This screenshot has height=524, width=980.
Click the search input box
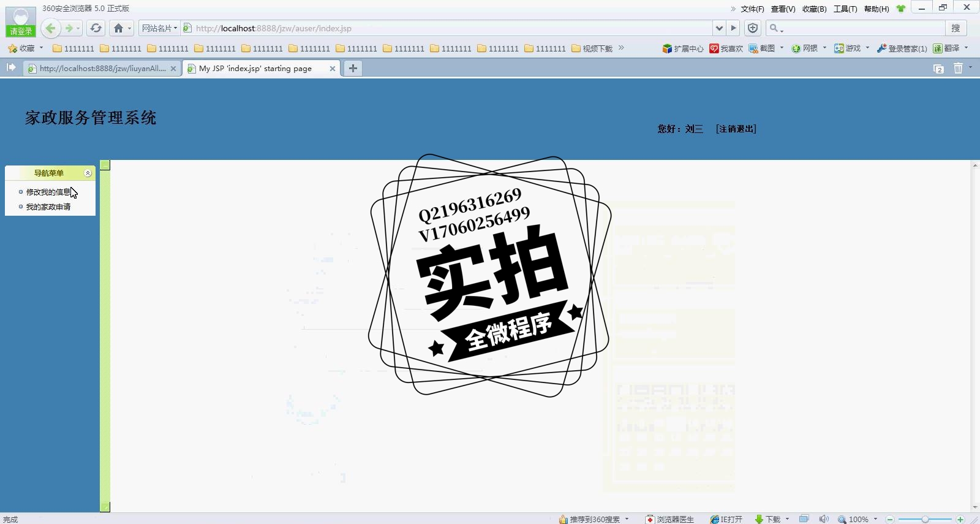pyautogui.click(x=862, y=28)
